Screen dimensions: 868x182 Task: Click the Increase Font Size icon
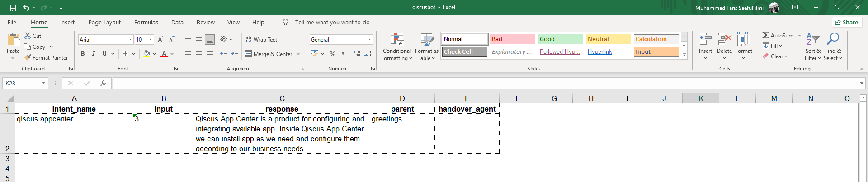[160, 40]
